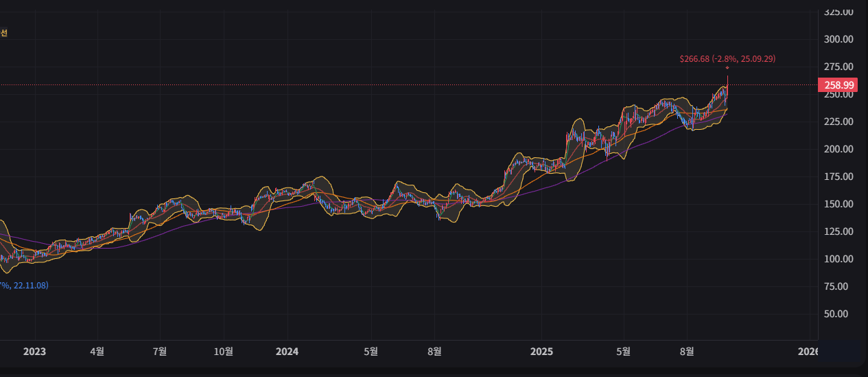Click the 275.00 price axis label
The height and width of the screenshot is (377, 868).
click(x=838, y=67)
